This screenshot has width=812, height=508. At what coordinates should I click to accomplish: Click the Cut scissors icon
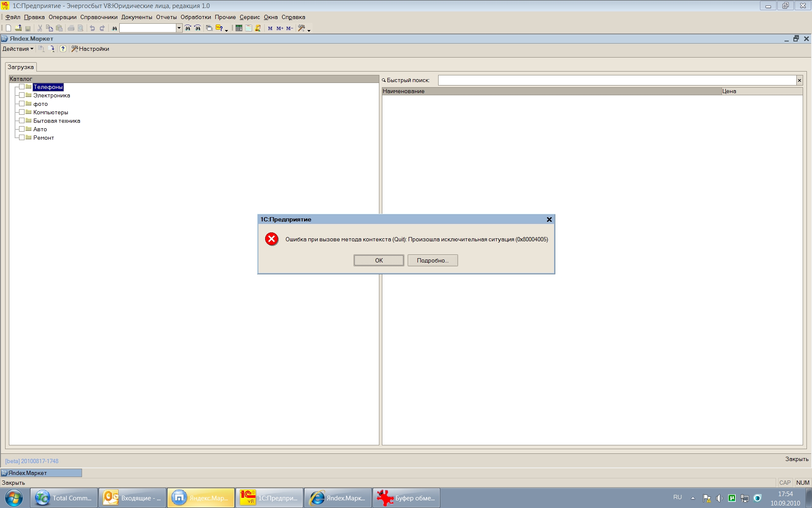pyautogui.click(x=40, y=28)
